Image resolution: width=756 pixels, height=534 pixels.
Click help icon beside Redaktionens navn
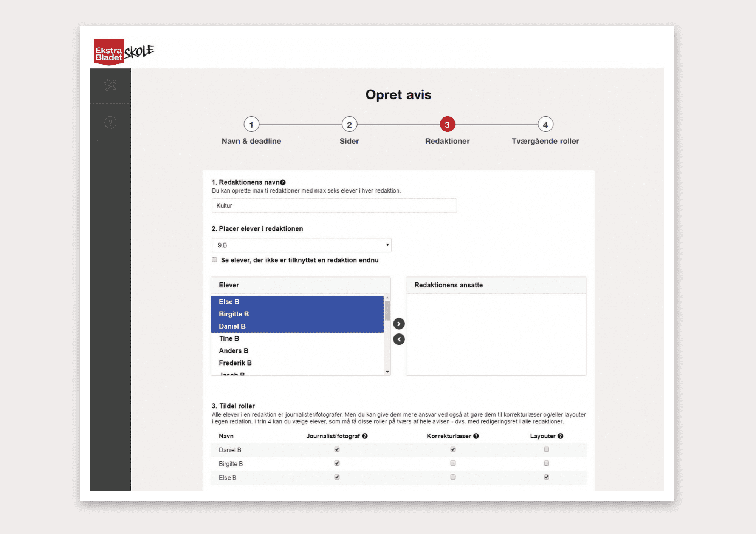[x=283, y=182]
